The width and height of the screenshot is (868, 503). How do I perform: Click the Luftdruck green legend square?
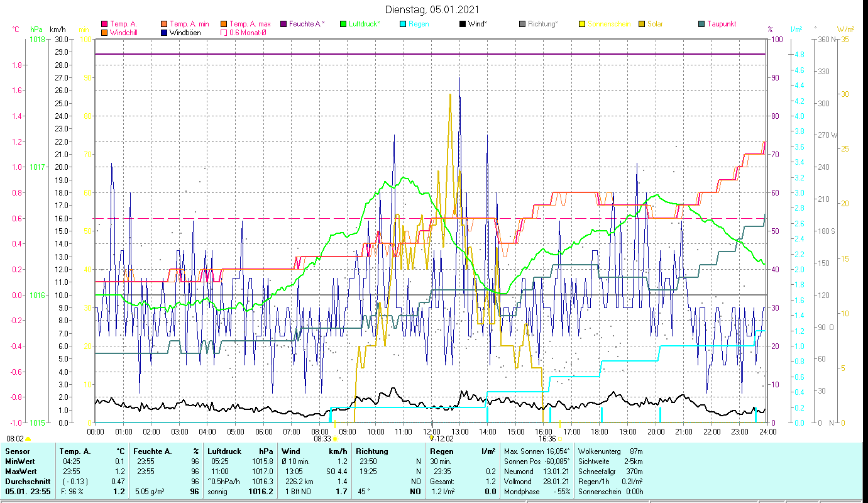coord(343,25)
